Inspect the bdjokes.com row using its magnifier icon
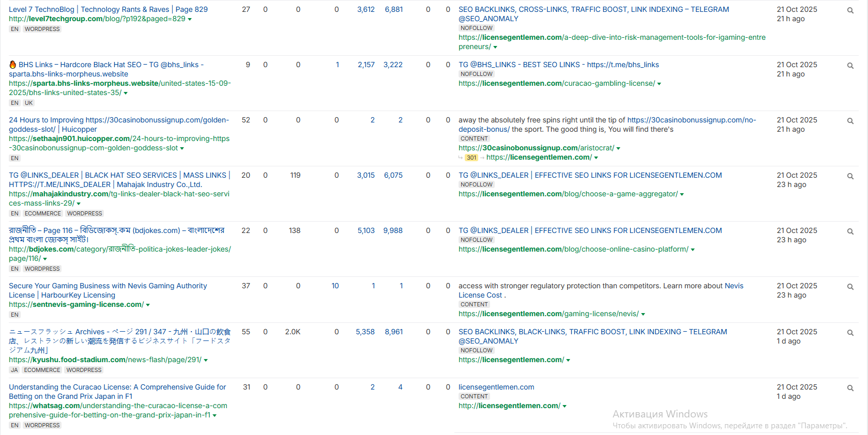 (850, 231)
